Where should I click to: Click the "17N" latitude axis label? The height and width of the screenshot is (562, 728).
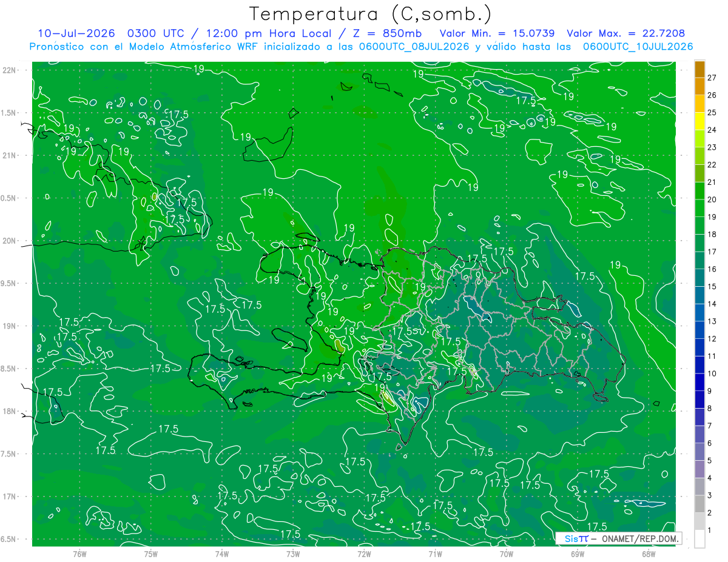8,497
